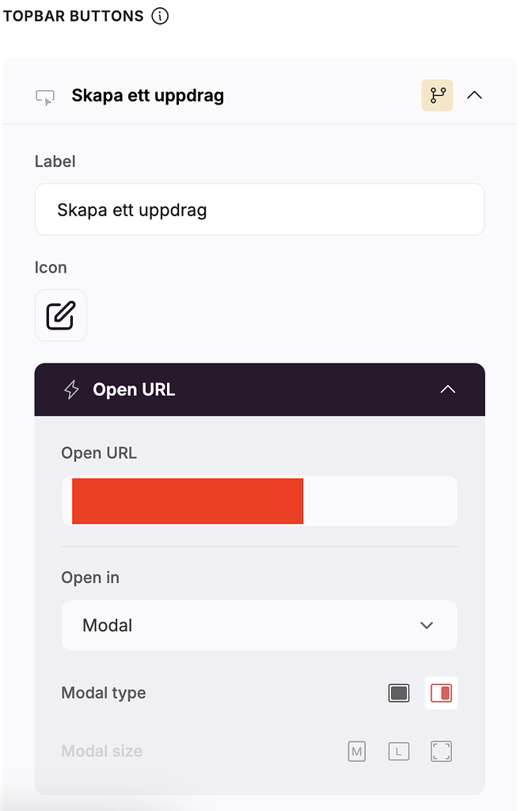Click the git branch workflow icon in the header

click(x=437, y=95)
